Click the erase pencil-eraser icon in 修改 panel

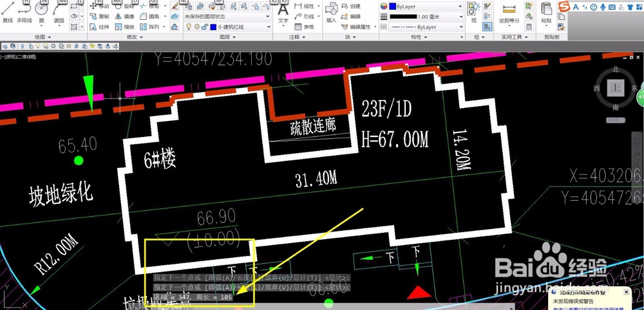(x=175, y=6)
